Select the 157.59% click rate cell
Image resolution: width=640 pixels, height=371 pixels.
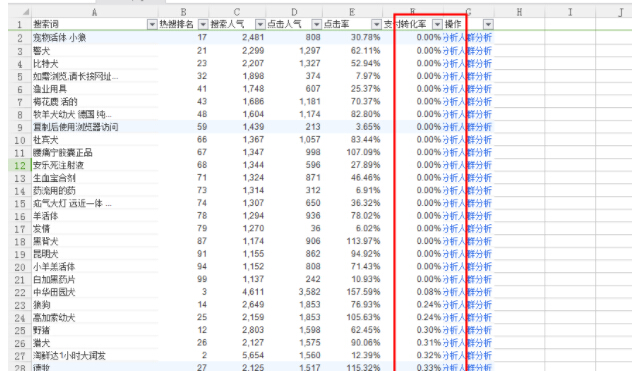(x=352, y=292)
